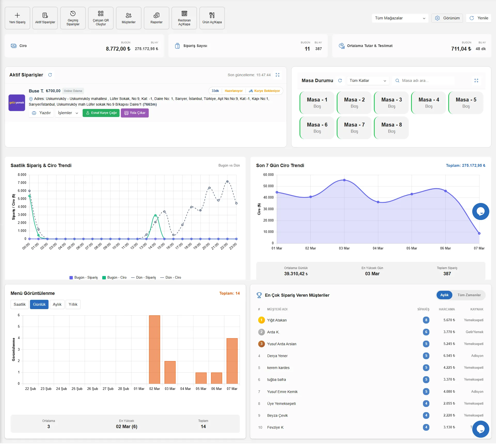Click Ürün Aç/Kapa shortcut
Screen dimensions: 496x448
212,18
